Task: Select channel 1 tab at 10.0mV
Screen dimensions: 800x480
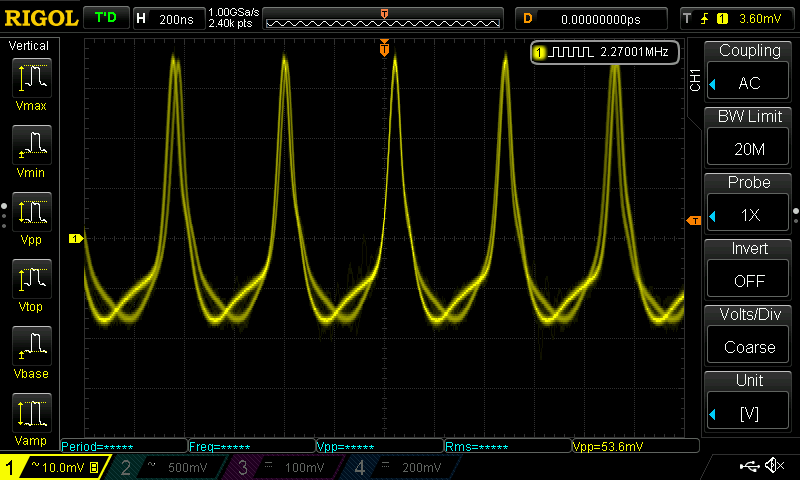Action: [54, 467]
